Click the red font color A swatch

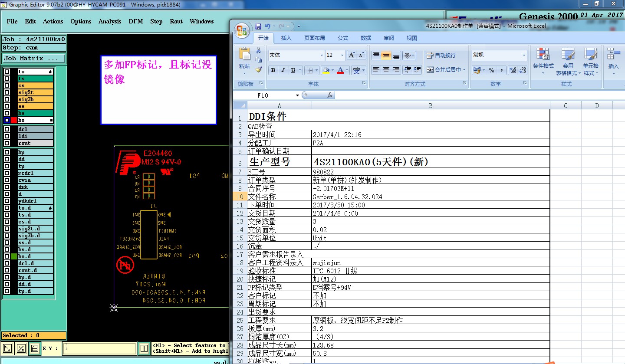click(341, 70)
